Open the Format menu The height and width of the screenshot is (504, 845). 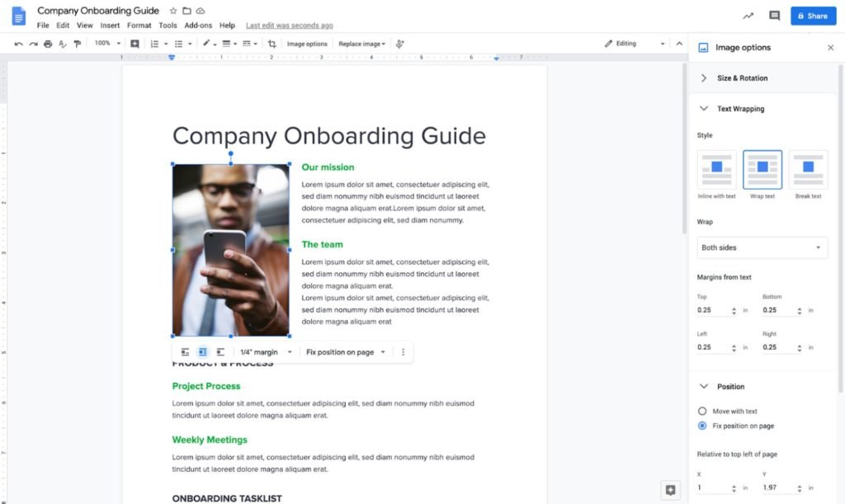coord(139,25)
